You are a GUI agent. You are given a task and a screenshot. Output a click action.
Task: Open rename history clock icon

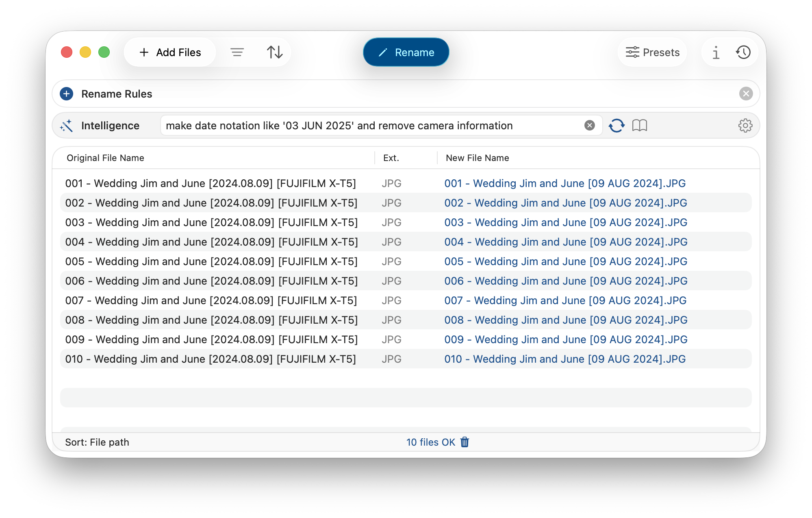pyautogui.click(x=743, y=52)
